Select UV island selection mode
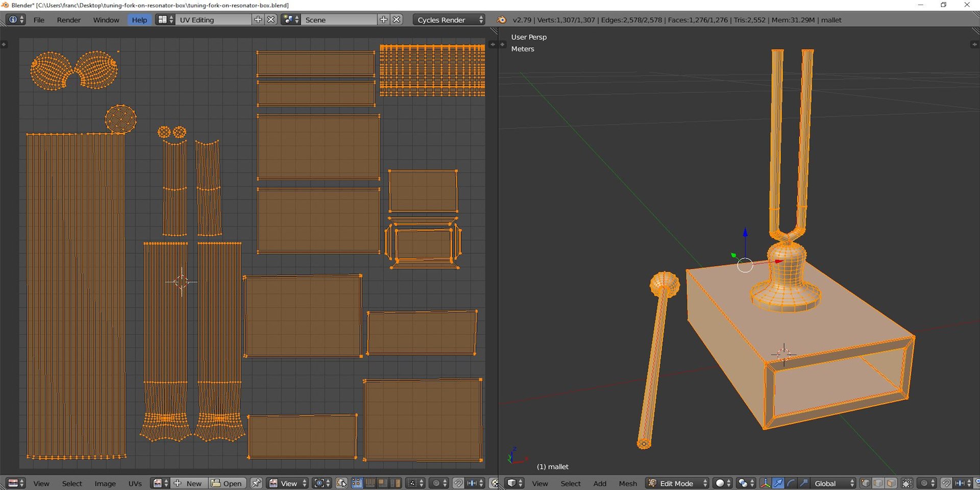This screenshot has height=490, width=980. pos(395,483)
